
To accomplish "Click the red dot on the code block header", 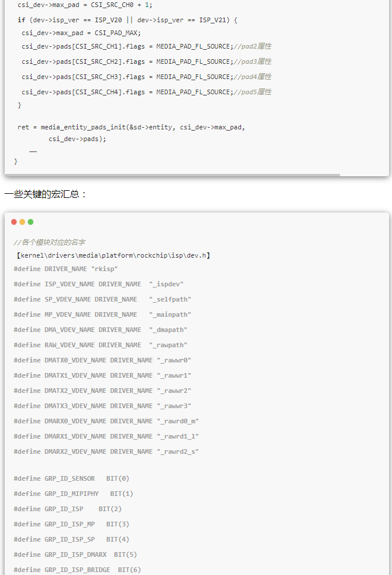I will (x=14, y=222).
